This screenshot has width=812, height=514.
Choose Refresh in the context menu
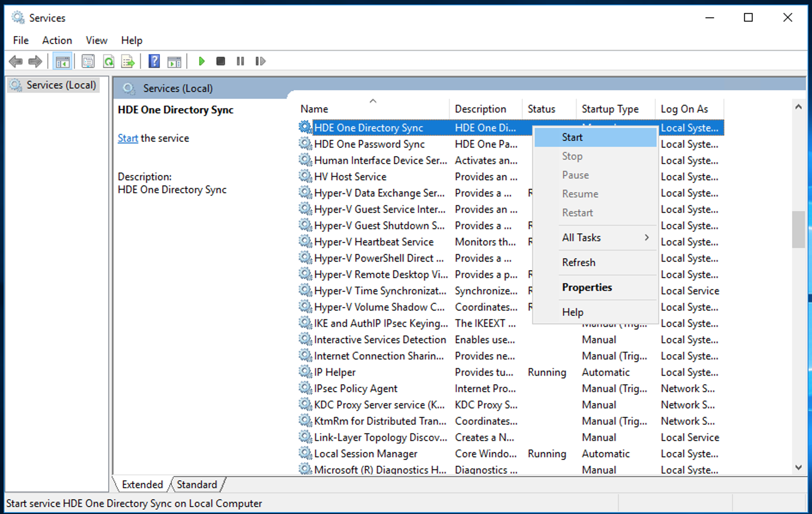point(595,263)
